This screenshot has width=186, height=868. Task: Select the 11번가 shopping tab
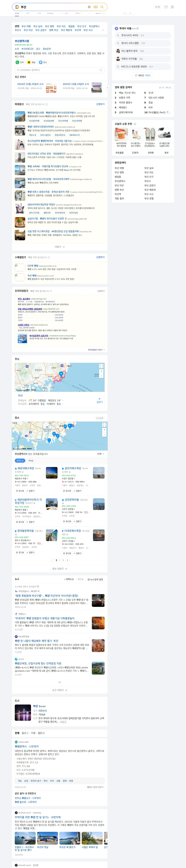[x=135, y=153]
